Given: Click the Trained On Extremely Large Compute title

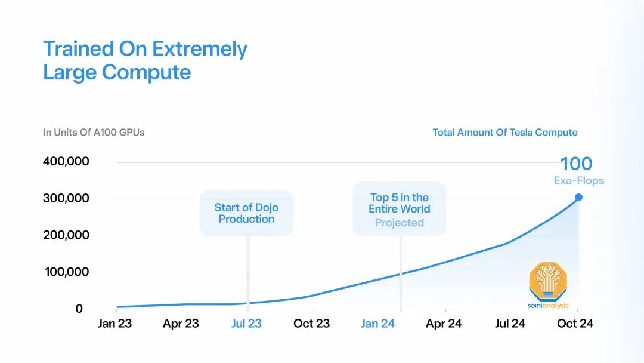Looking at the screenshot, I should tap(145, 60).
